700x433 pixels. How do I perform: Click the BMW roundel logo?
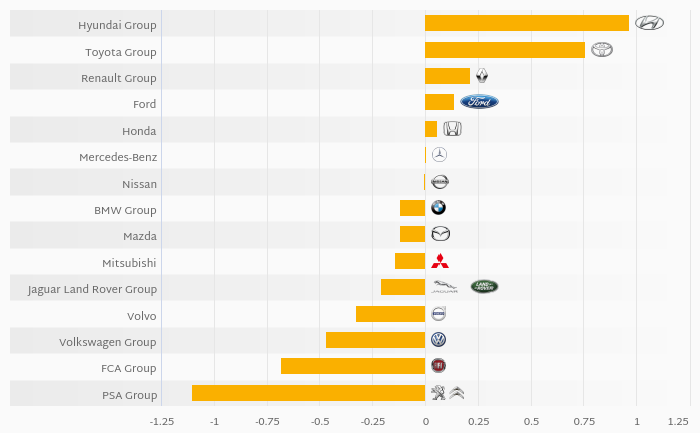(x=438, y=208)
